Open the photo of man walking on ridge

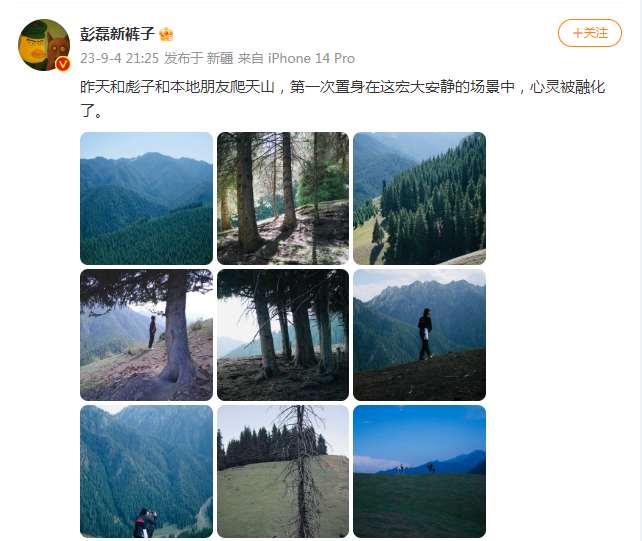[419, 335]
